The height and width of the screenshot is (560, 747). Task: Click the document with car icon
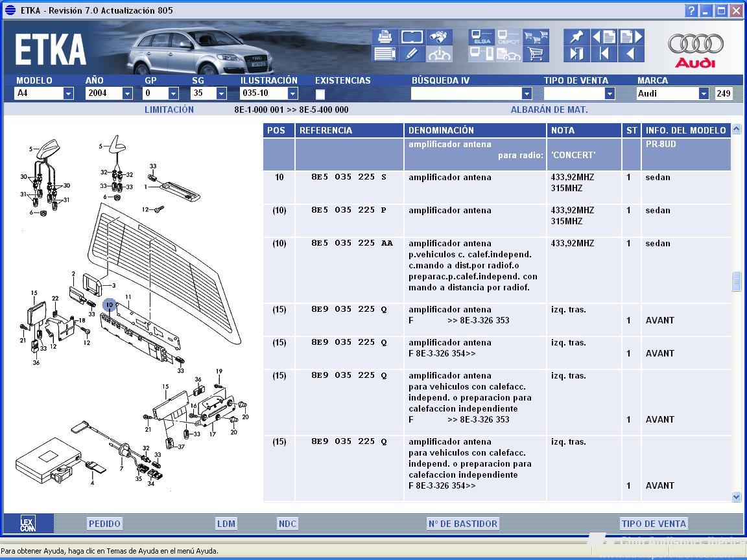(508, 54)
